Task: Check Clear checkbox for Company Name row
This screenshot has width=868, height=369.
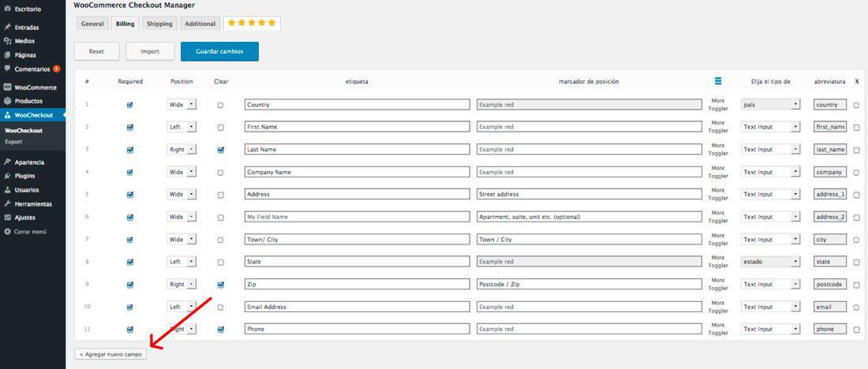Action: 221,173
